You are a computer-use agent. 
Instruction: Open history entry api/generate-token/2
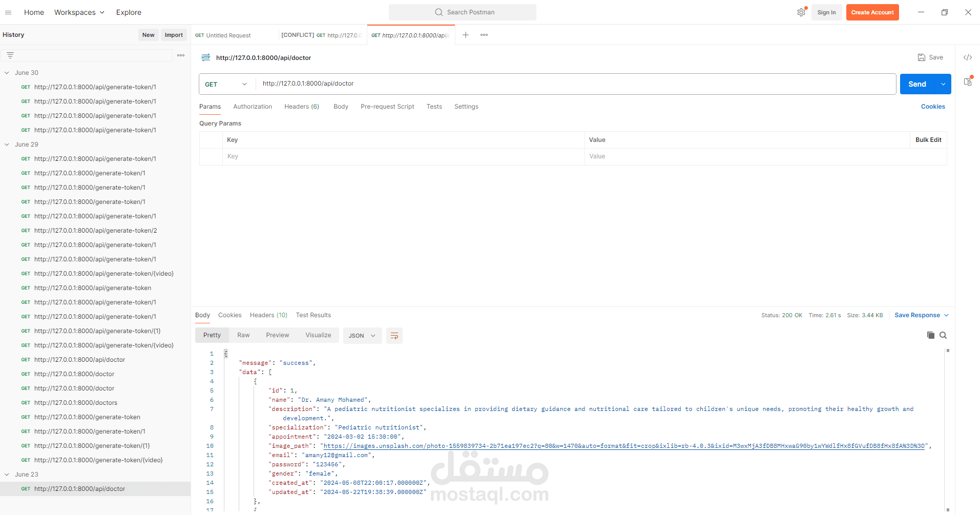point(96,231)
